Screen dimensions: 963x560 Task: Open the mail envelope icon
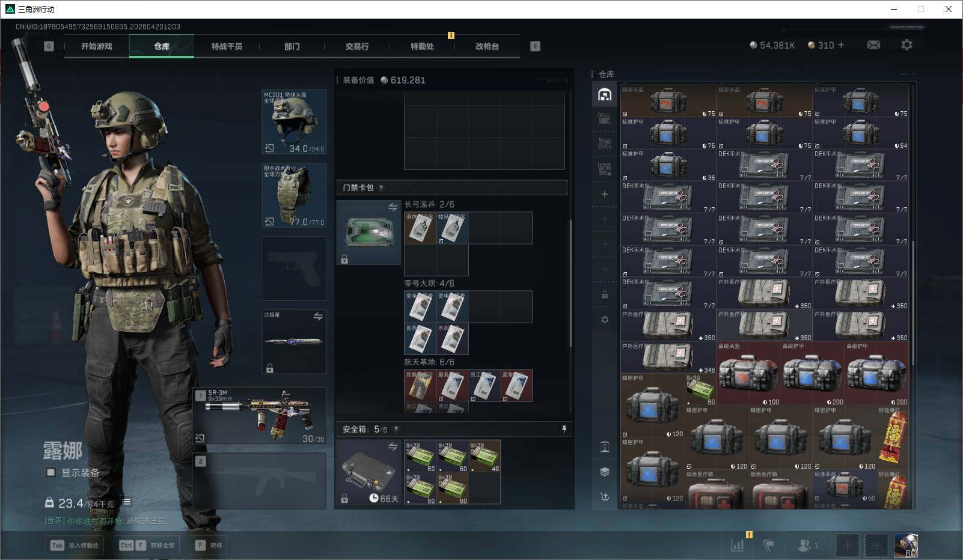click(x=873, y=45)
